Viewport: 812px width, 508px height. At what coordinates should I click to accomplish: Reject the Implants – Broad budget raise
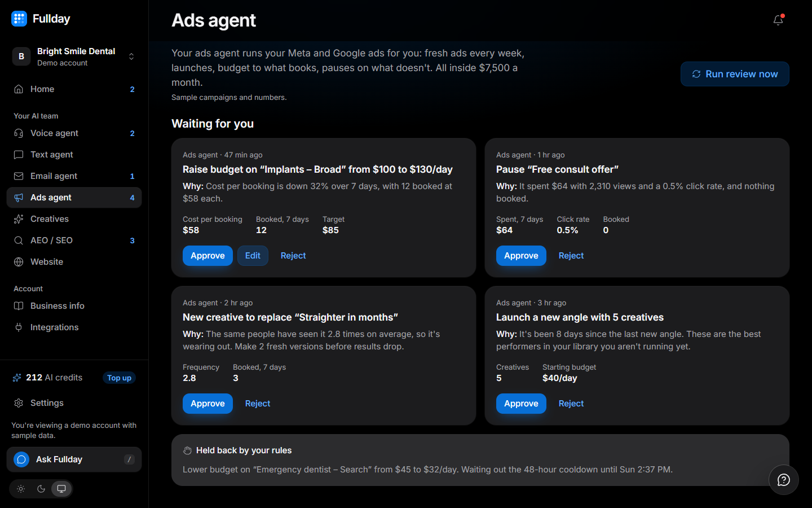tap(293, 256)
